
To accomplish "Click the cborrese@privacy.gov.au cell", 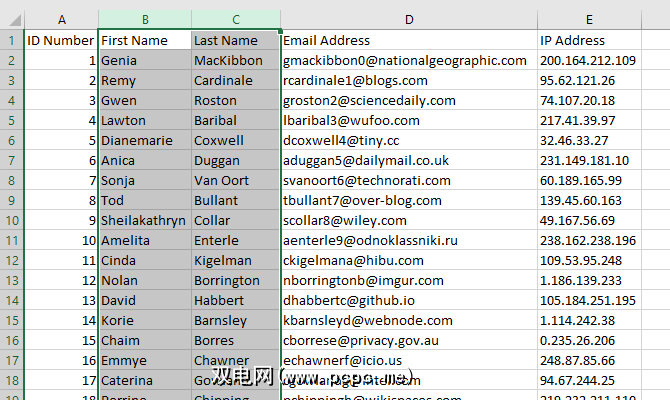I will (x=409, y=341).
